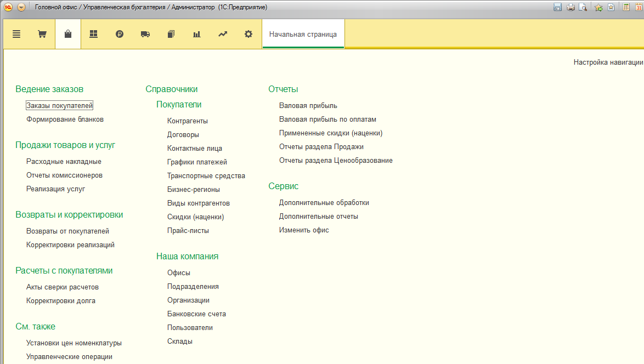Open the Офисы directory
The width and height of the screenshot is (644, 364).
pyautogui.click(x=179, y=273)
